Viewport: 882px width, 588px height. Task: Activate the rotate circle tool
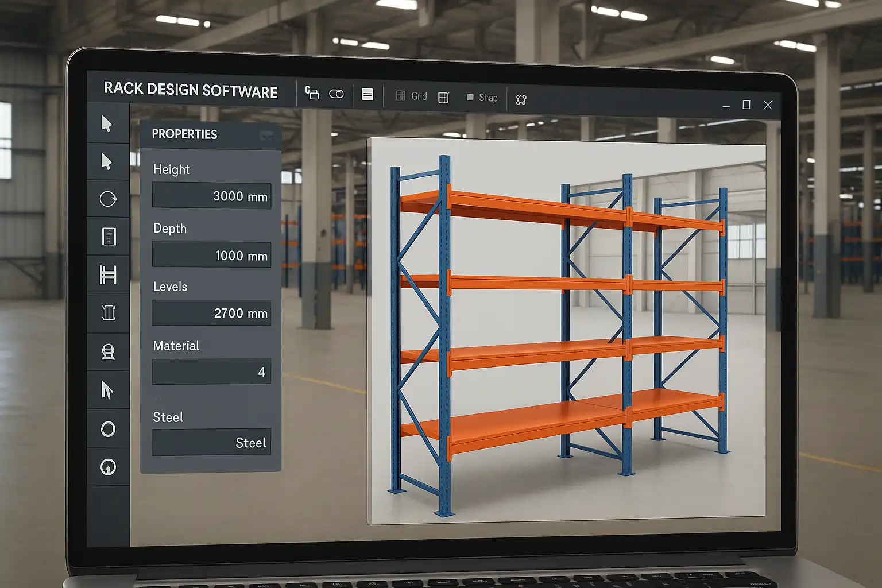point(108,199)
